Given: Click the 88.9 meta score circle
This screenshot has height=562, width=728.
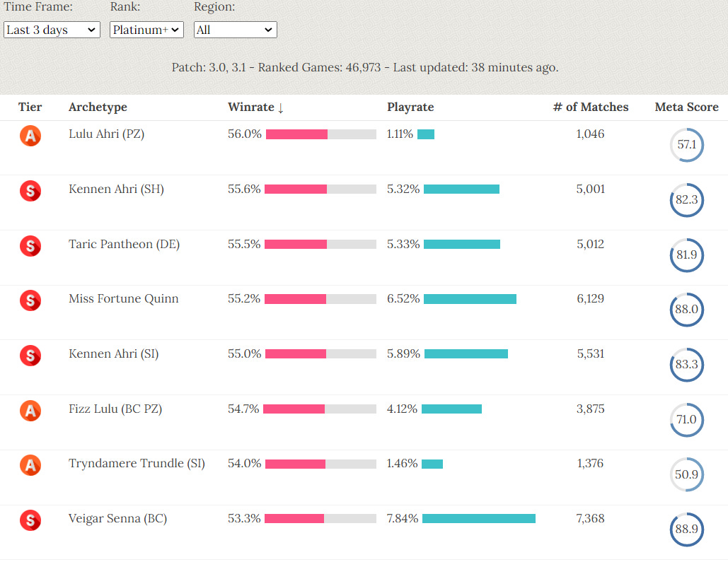Looking at the screenshot, I should pyautogui.click(x=687, y=529).
